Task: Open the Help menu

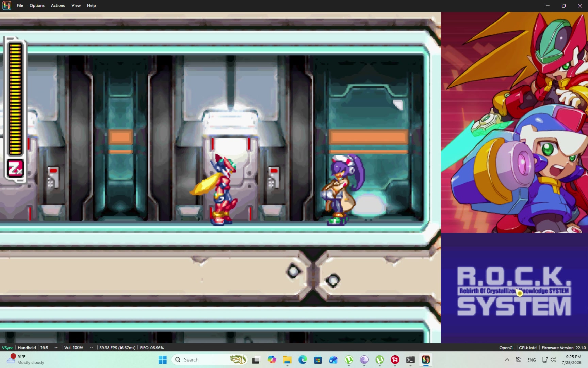Action: [92, 5]
